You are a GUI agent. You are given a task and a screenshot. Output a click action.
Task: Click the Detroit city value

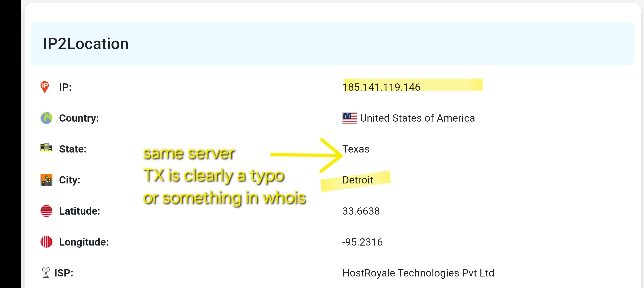pos(357,180)
